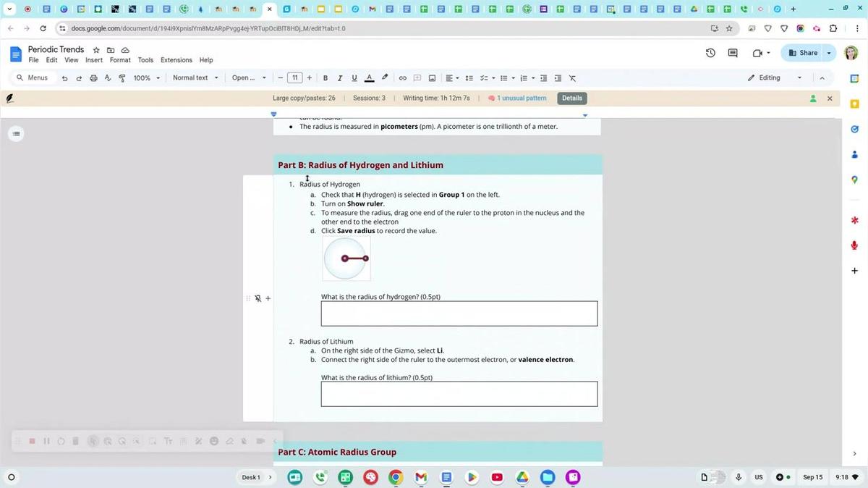
Task: Select the paint format tool
Action: click(122, 78)
